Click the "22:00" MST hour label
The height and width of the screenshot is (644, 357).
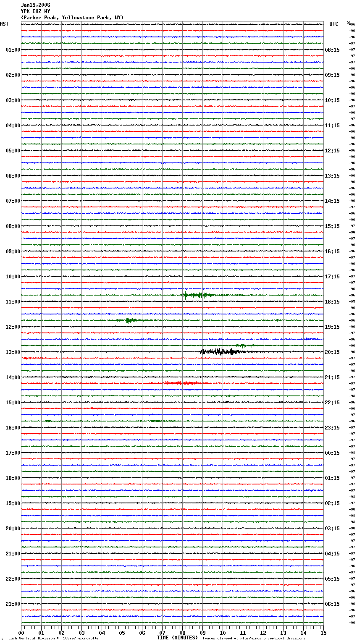(x=13, y=579)
